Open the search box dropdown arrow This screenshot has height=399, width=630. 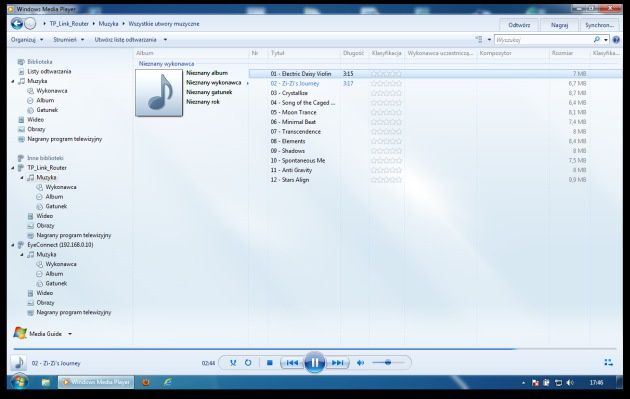605,40
